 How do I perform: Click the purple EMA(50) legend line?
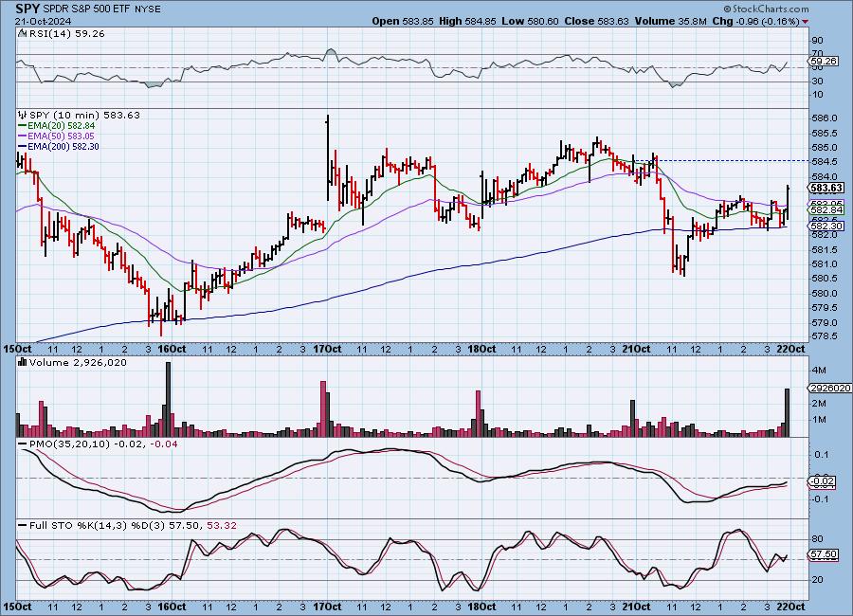point(23,136)
